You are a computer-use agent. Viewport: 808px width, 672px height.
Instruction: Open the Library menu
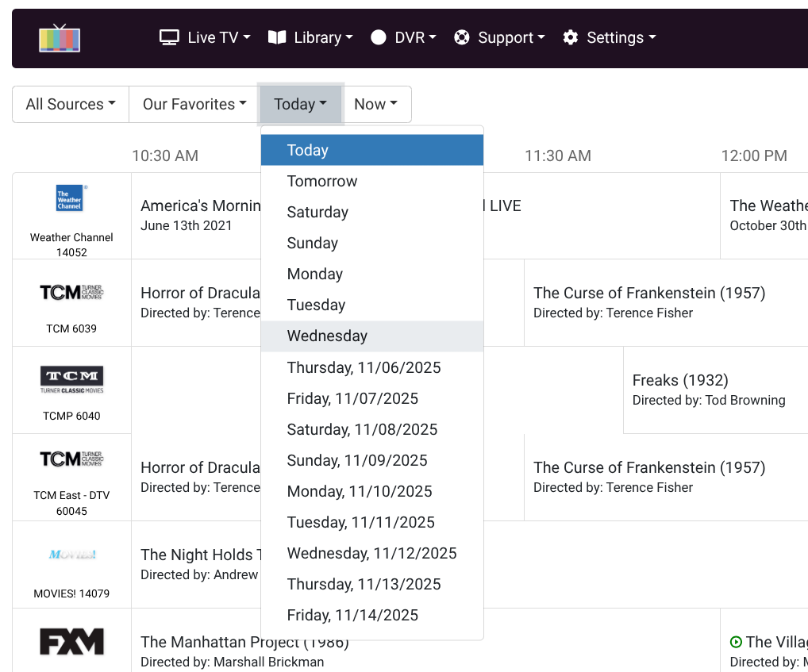pyautogui.click(x=310, y=37)
